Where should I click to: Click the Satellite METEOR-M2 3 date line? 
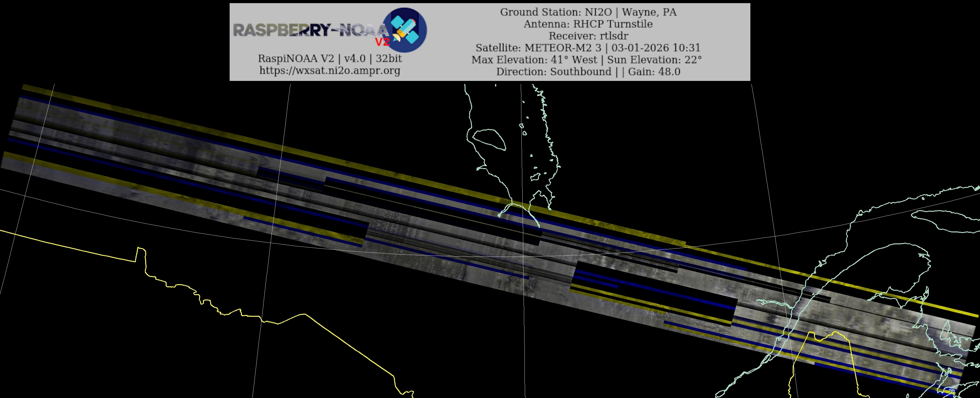[588, 48]
